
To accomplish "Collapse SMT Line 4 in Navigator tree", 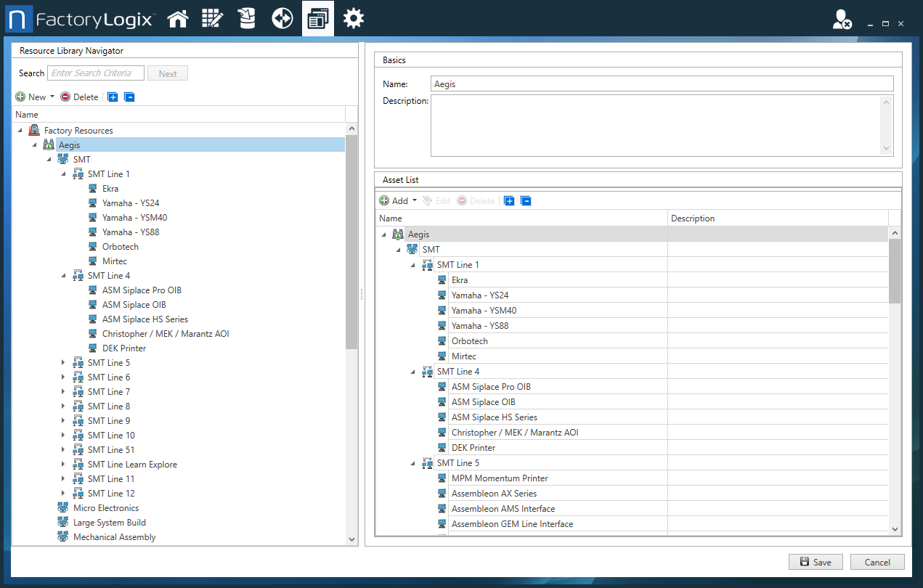I will click(63, 276).
